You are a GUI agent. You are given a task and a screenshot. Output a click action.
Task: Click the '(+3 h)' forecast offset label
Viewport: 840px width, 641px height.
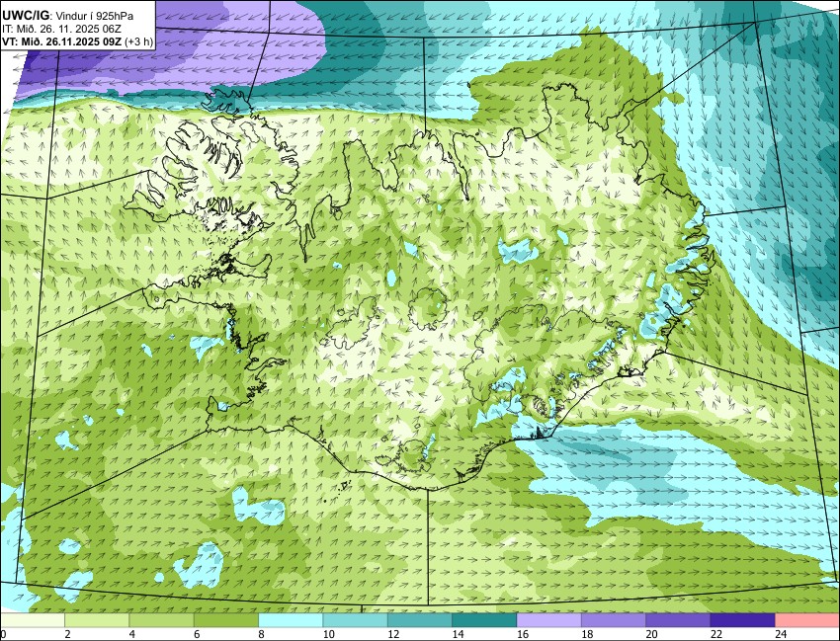click(x=139, y=41)
